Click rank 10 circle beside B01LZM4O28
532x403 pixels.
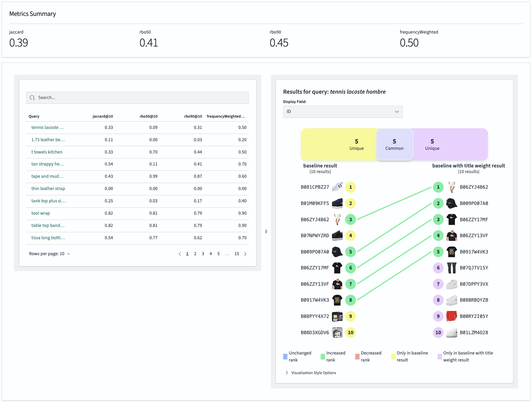(438, 333)
